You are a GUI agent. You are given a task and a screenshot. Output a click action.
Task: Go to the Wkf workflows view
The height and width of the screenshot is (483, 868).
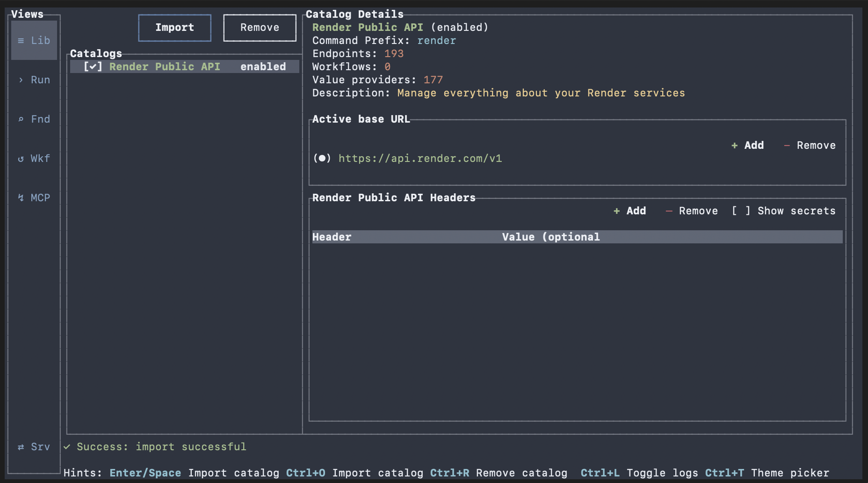(34, 159)
